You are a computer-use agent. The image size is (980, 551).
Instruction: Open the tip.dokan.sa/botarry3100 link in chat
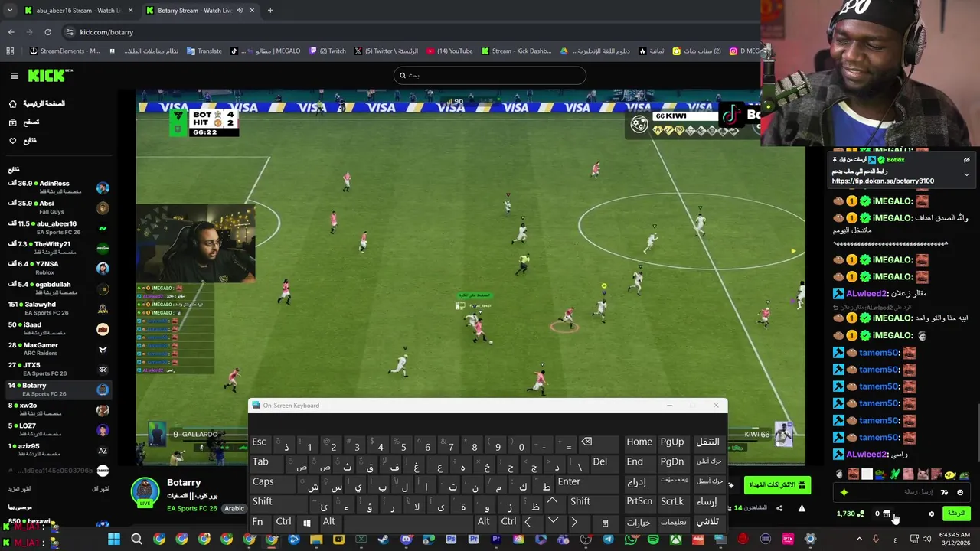click(x=883, y=181)
